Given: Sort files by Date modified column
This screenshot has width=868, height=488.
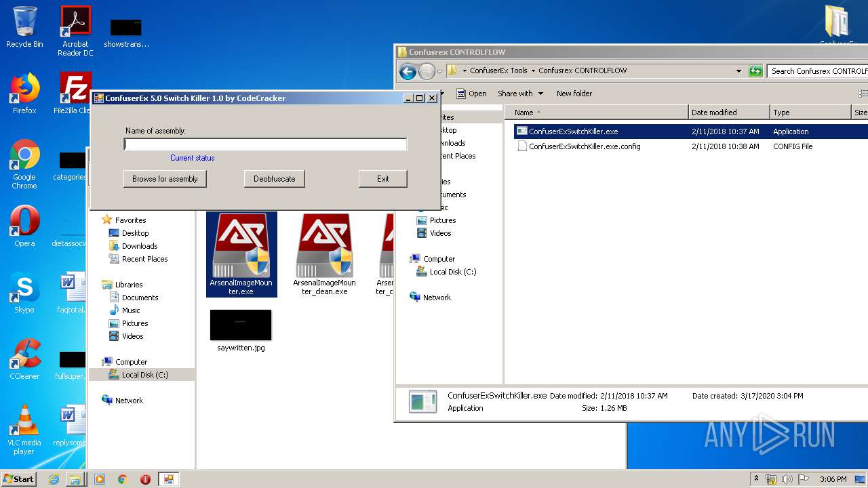Looking at the screenshot, I should pyautogui.click(x=729, y=113).
